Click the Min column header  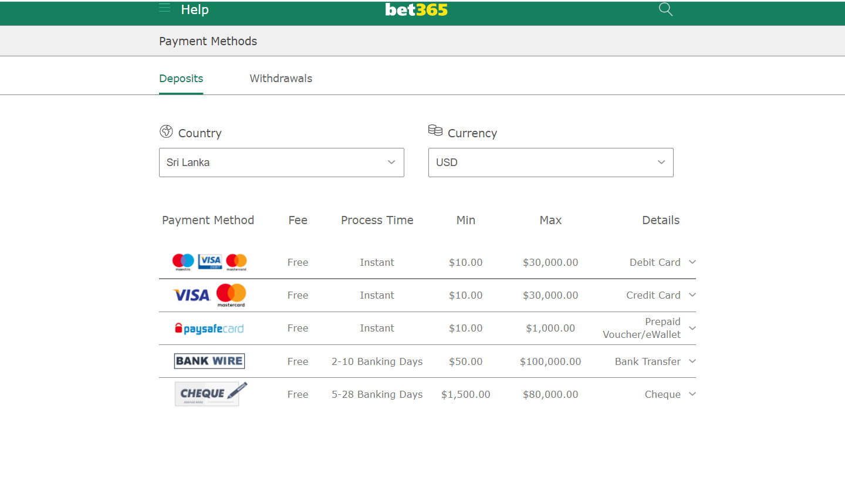466,220
